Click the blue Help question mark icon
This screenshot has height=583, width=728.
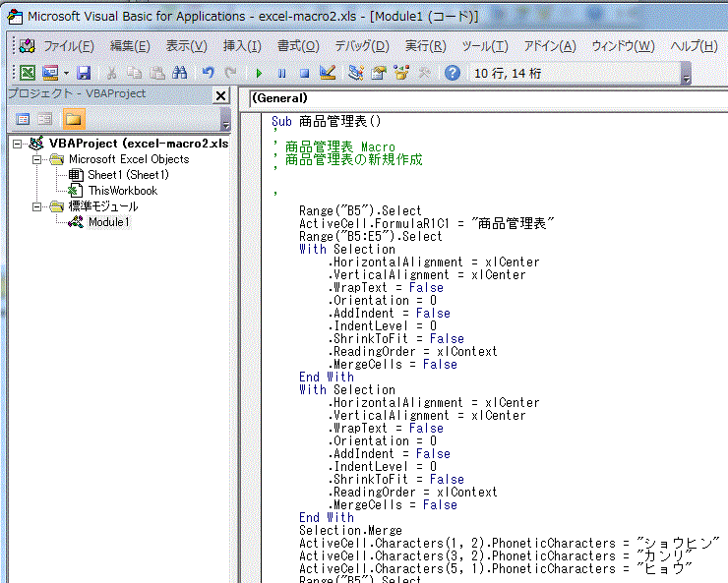(x=453, y=73)
